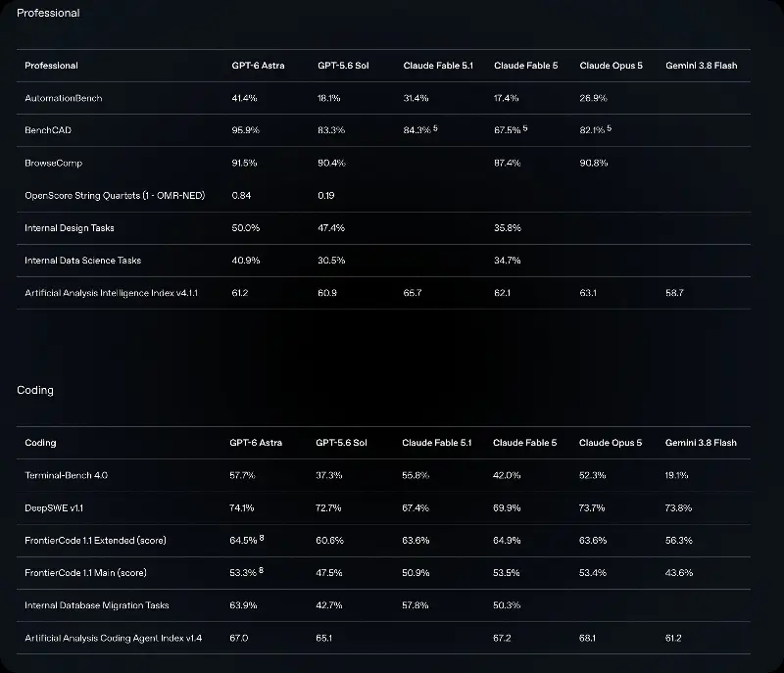Select Gemini 3.8 Flash header in Coding table
Viewport: 784px width, 673px height.
click(701, 443)
